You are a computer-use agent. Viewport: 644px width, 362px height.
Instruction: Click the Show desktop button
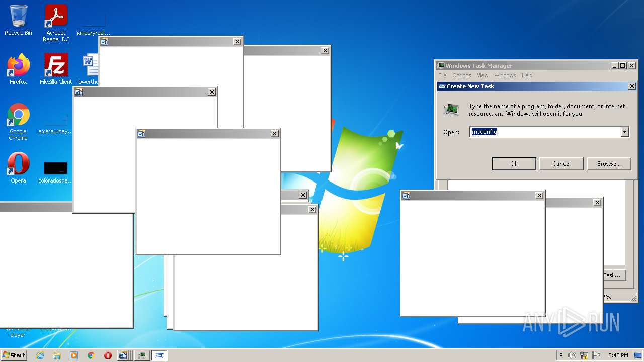638,355
